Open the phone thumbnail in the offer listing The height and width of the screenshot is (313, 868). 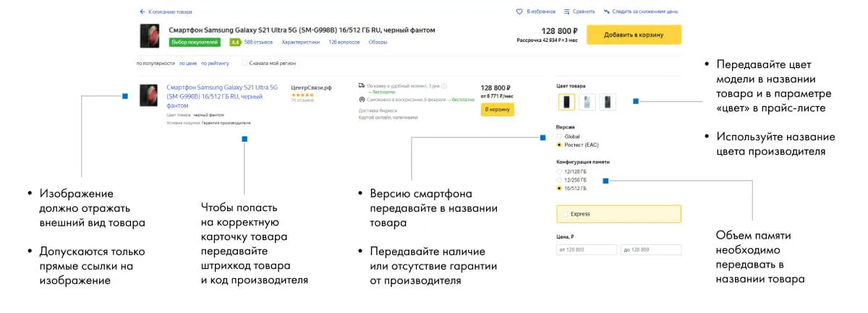[x=149, y=95]
